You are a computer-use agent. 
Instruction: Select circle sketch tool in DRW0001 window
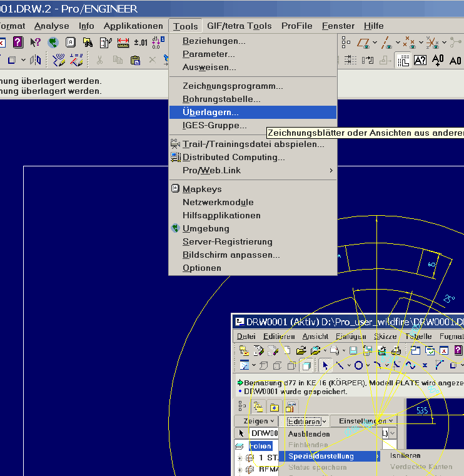click(358, 365)
